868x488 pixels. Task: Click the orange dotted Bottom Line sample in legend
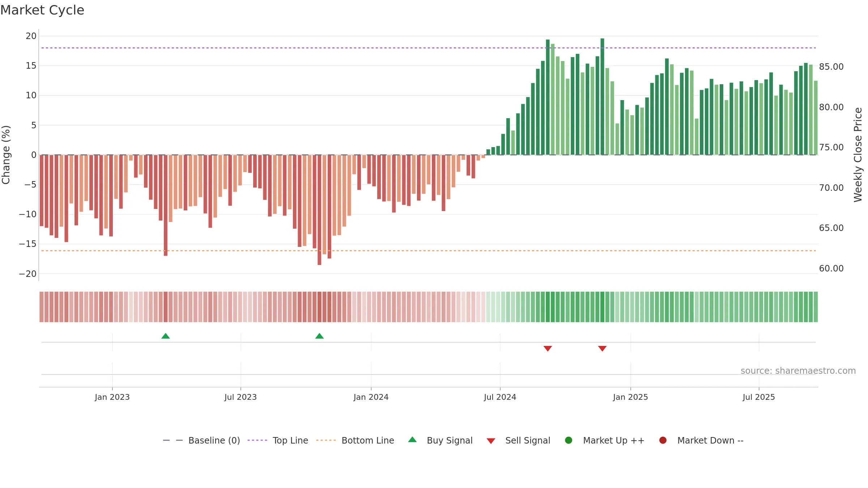[326, 440]
